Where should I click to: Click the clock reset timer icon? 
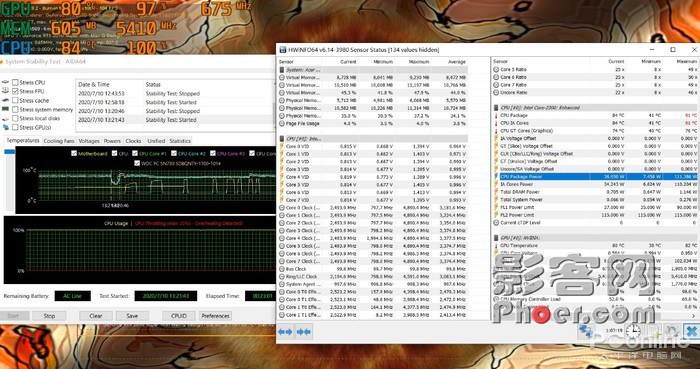point(633,331)
